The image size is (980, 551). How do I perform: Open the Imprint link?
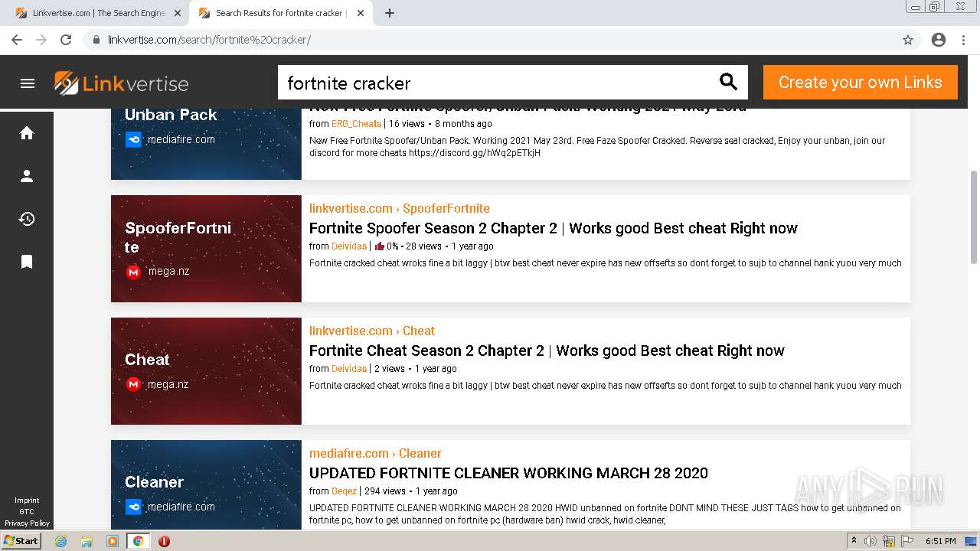point(27,500)
